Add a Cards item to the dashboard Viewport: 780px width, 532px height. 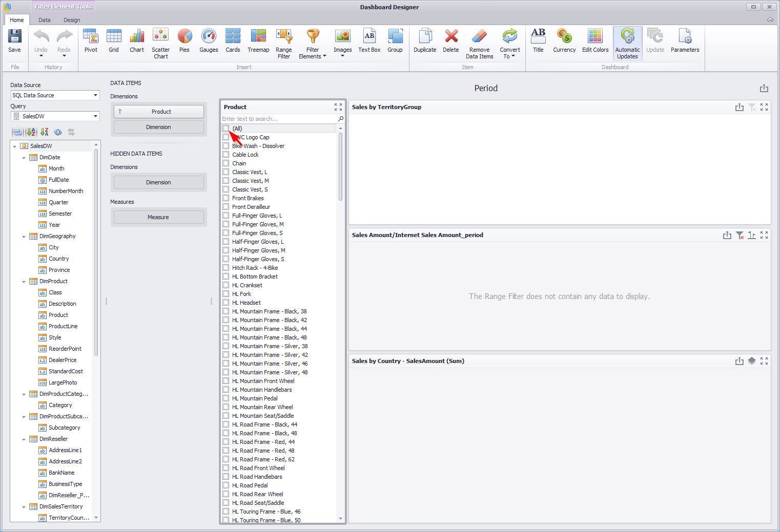(233, 41)
